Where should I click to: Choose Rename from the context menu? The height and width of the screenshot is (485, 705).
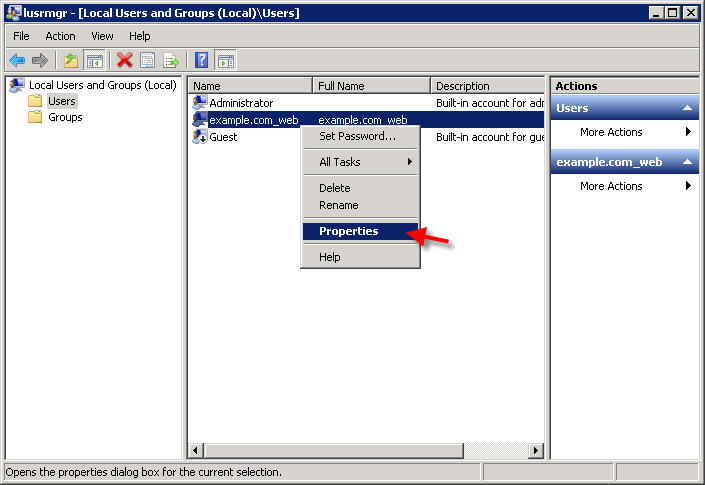[361, 205]
